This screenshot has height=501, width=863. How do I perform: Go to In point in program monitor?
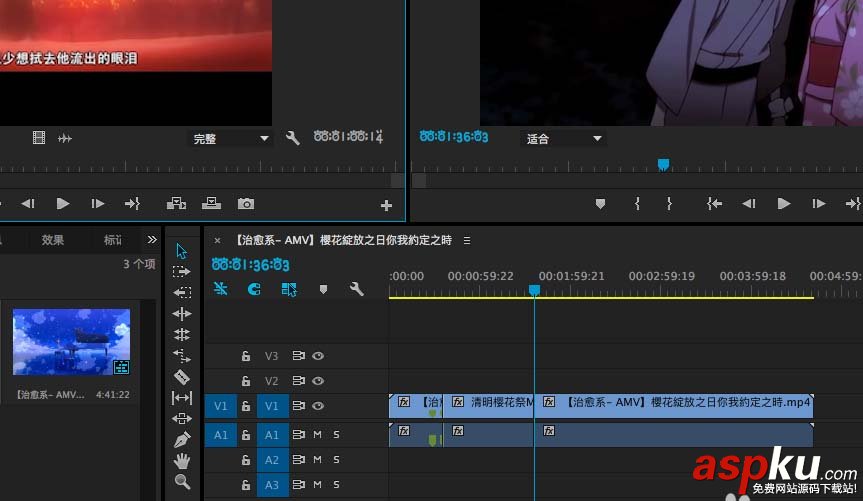click(714, 204)
